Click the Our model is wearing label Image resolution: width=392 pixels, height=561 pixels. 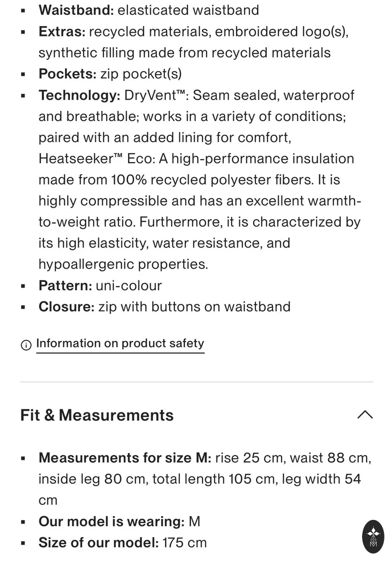click(112, 521)
